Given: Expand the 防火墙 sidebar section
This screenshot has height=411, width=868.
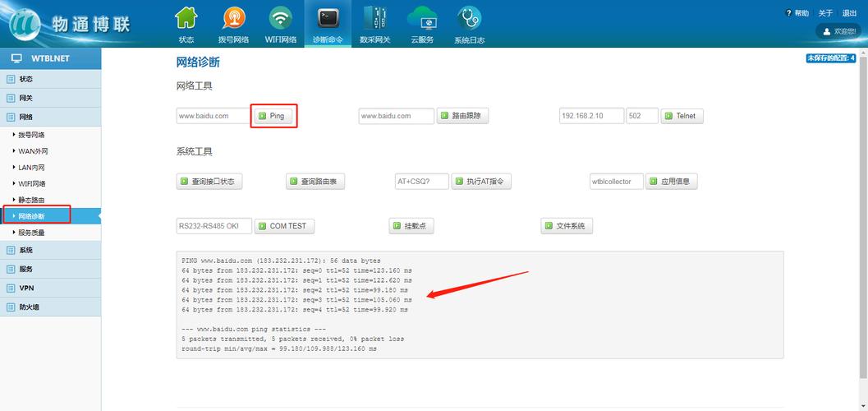Looking at the screenshot, I should pos(50,307).
